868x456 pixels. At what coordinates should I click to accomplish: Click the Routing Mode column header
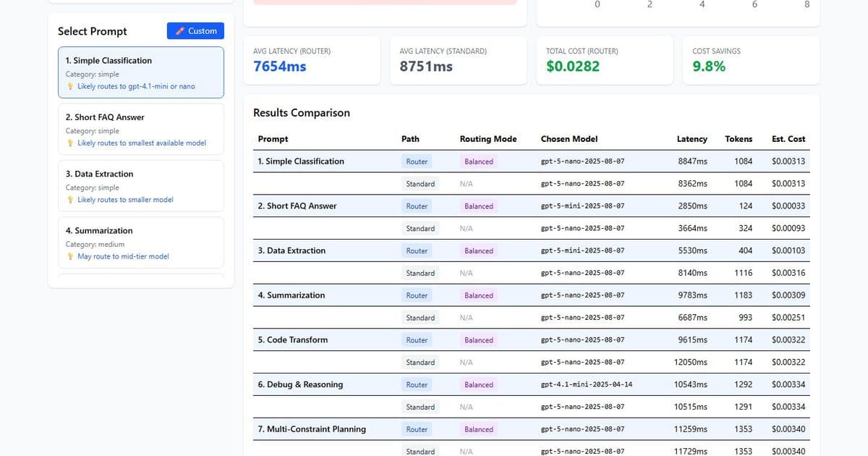click(488, 139)
